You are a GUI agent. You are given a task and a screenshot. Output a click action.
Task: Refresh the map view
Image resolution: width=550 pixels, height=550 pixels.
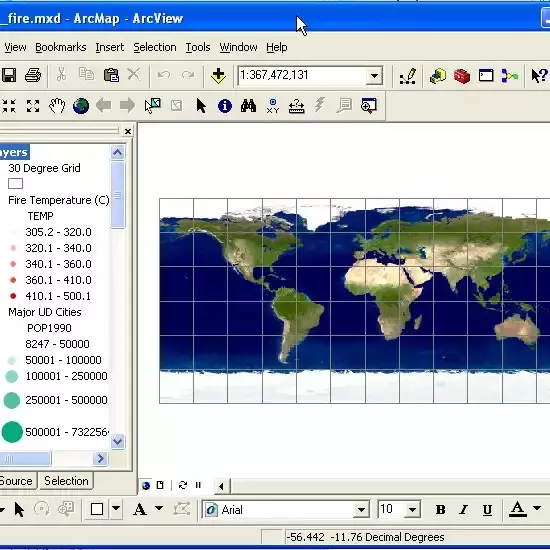click(x=182, y=485)
